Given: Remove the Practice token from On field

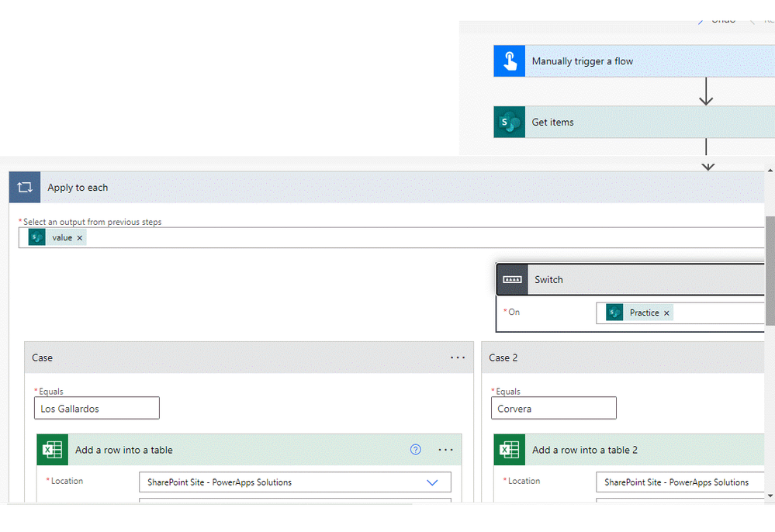Looking at the screenshot, I should pyautogui.click(x=666, y=313).
